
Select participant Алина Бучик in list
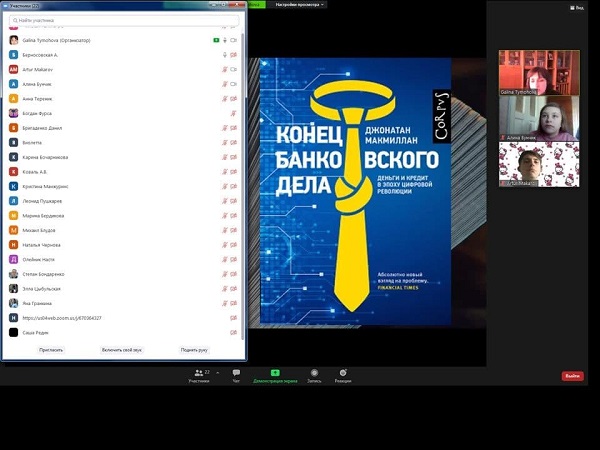coord(124,84)
